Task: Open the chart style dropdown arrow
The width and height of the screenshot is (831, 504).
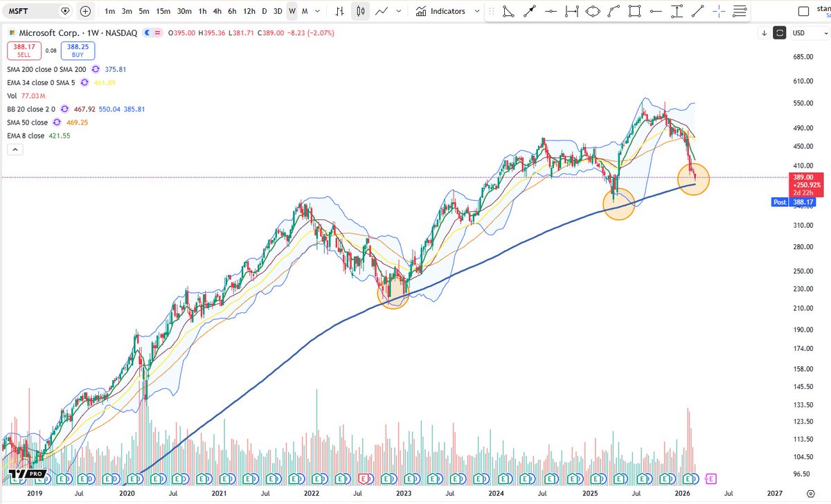Action: coord(400,11)
